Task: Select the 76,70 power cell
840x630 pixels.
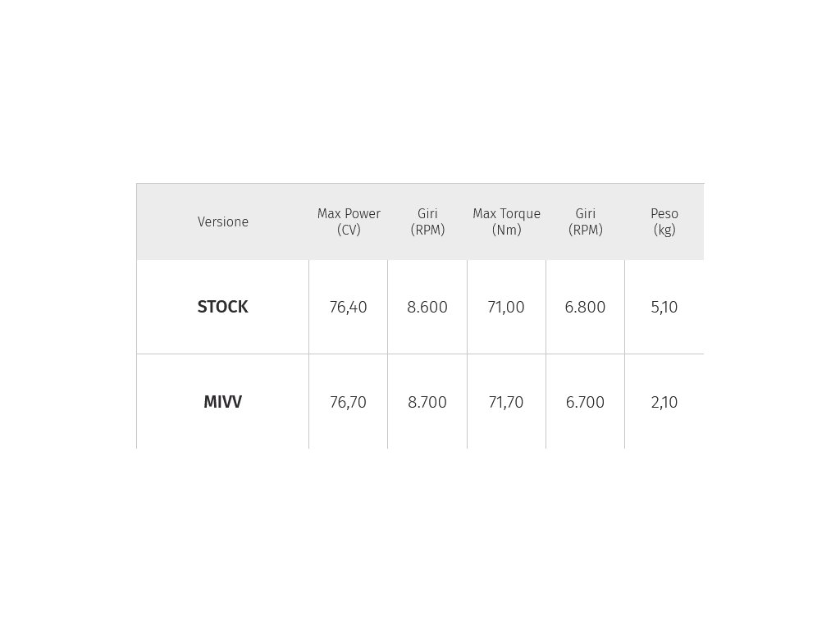Action: (x=348, y=402)
